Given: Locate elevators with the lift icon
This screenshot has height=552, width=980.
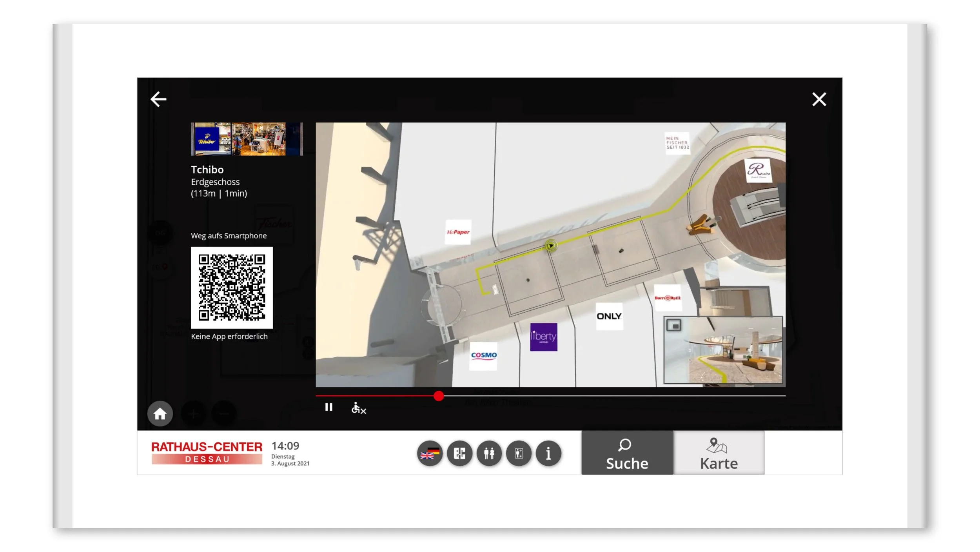Looking at the screenshot, I should tap(519, 454).
